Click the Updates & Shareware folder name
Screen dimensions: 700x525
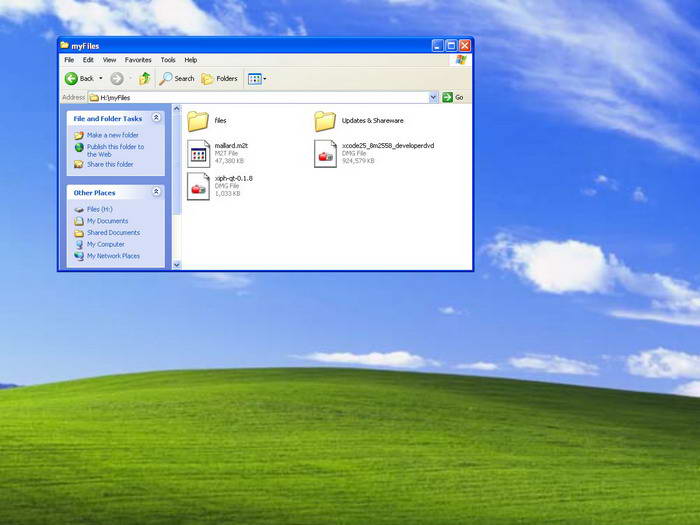372,121
